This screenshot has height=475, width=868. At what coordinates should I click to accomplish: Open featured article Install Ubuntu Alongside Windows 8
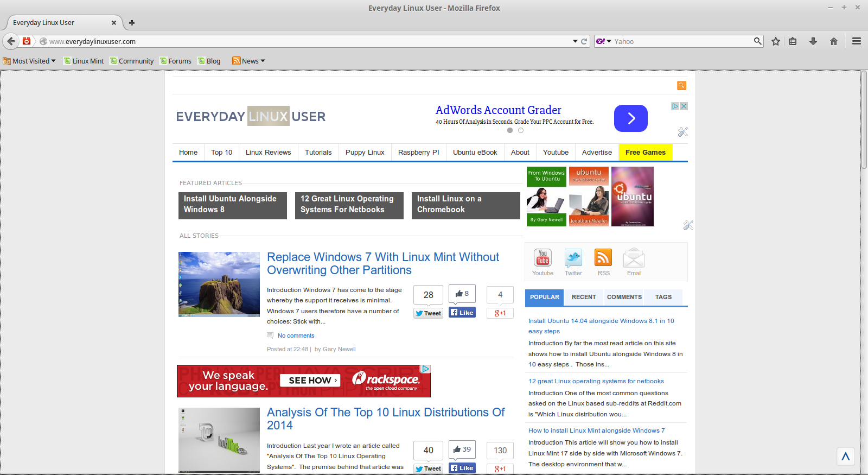pyautogui.click(x=233, y=206)
